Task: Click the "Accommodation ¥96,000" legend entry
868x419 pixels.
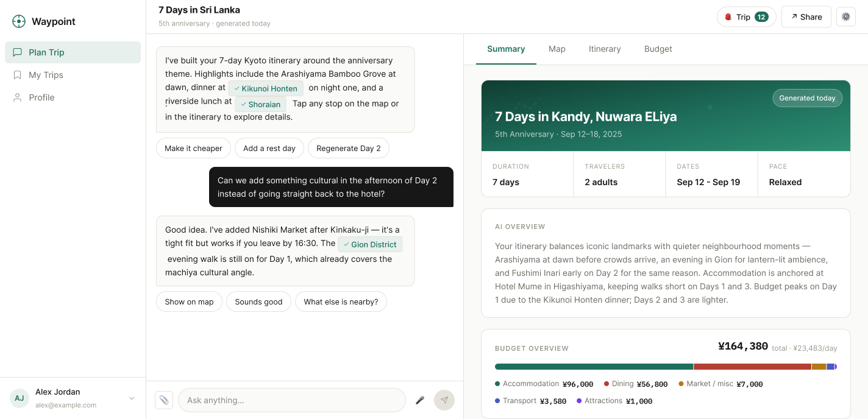Action: click(544, 384)
